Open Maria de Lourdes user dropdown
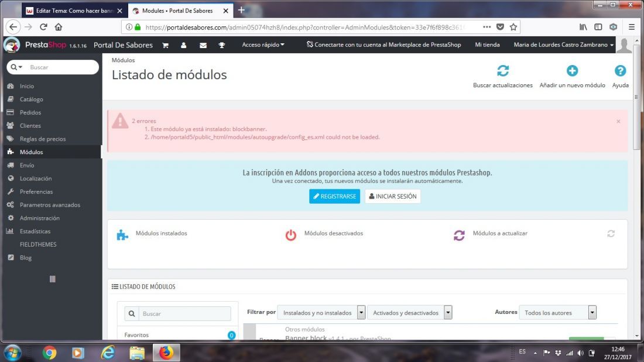Image resolution: width=644 pixels, height=362 pixels. tap(563, 45)
